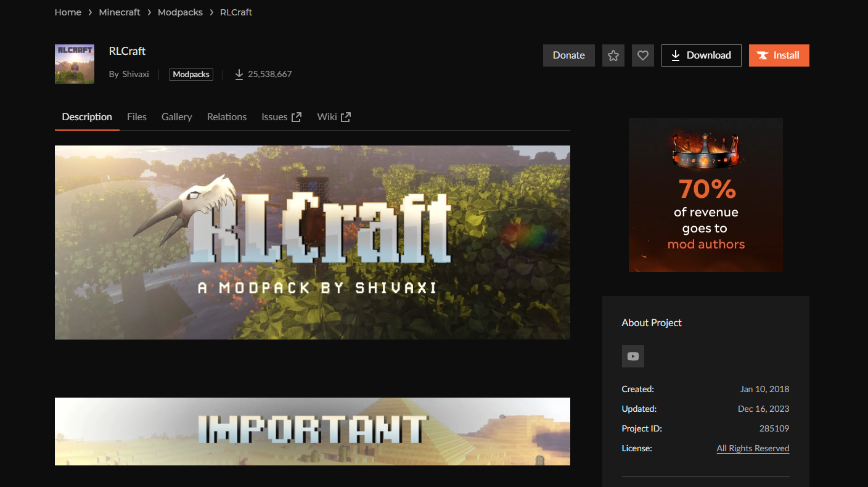Click the Install button
This screenshot has width=868, height=487.
(x=779, y=55)
